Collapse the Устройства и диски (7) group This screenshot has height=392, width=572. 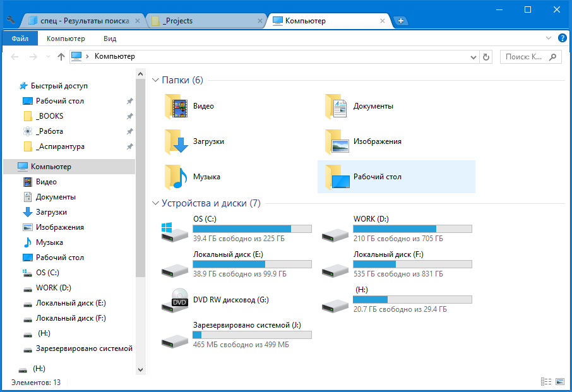coord(155,203)
